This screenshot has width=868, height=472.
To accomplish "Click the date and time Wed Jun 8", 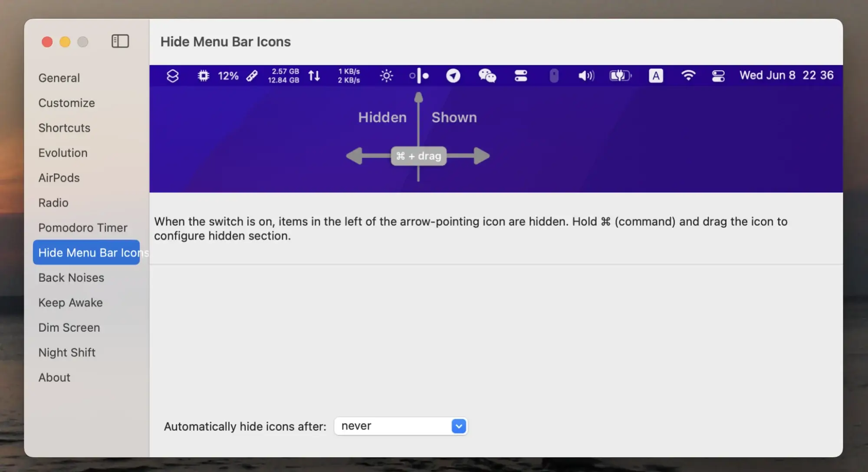I will click(786, 75).
